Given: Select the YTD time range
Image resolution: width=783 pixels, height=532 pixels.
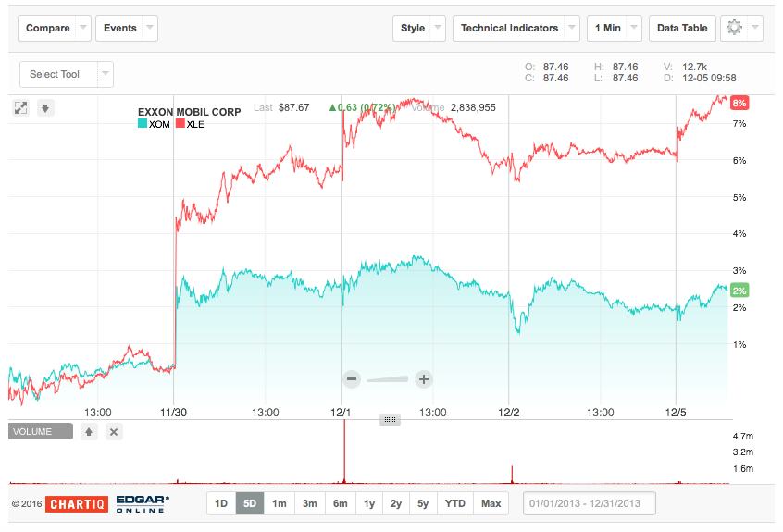Looking at the screenshot, I should point(455,503).
